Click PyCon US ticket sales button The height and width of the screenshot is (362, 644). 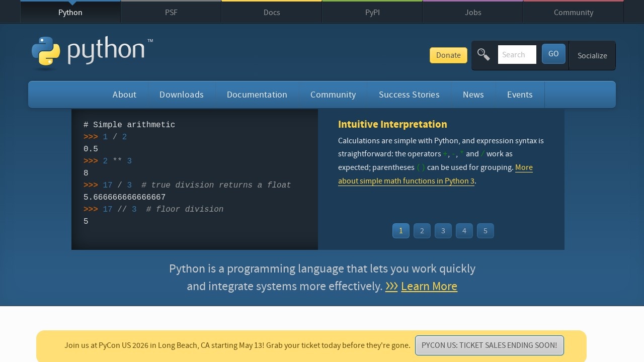click(490, 345)
